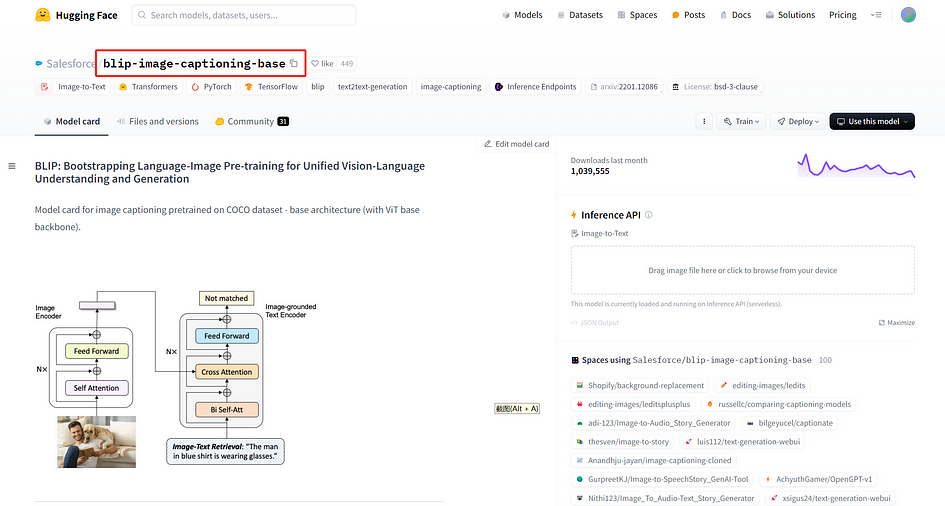Switch to the Files and versions tab

(158, 121)
